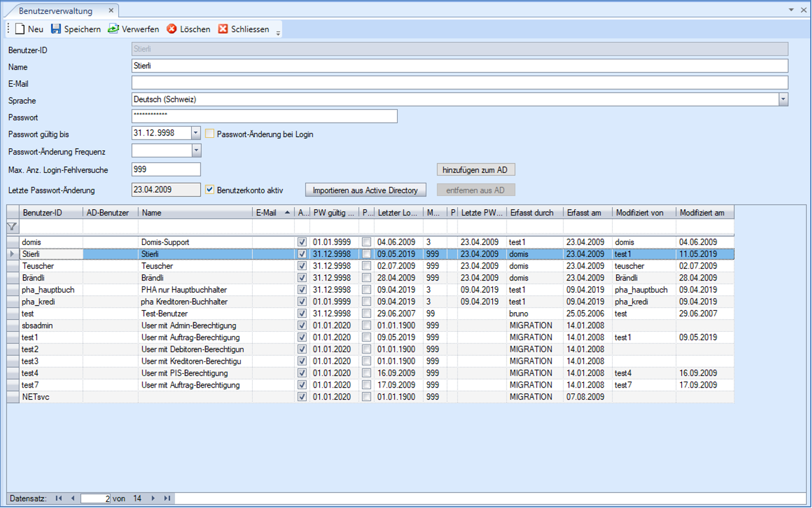The width and height of the screenshot is (812, 508).
Task: Uncheck the Benutzerkonto aktiv checkbox
Action: point(210,190)
